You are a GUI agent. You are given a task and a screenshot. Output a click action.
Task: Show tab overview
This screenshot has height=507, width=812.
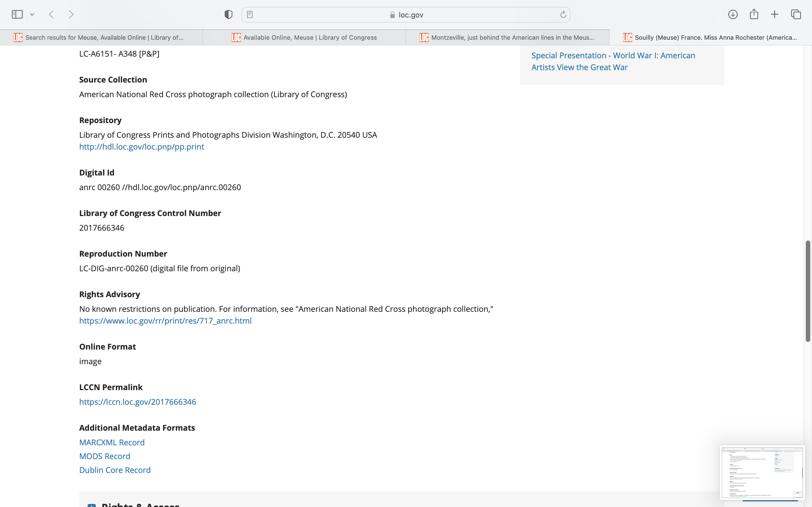coord(796,14)
